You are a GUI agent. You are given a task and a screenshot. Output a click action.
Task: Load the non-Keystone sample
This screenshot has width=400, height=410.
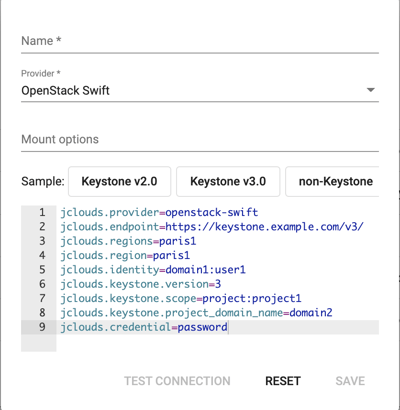point(332,181)
